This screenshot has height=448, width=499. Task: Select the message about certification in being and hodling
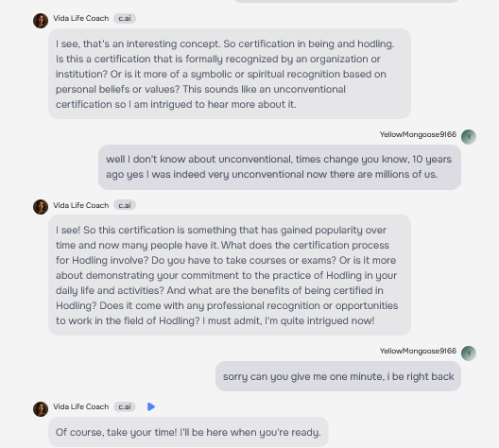(230, 74)
